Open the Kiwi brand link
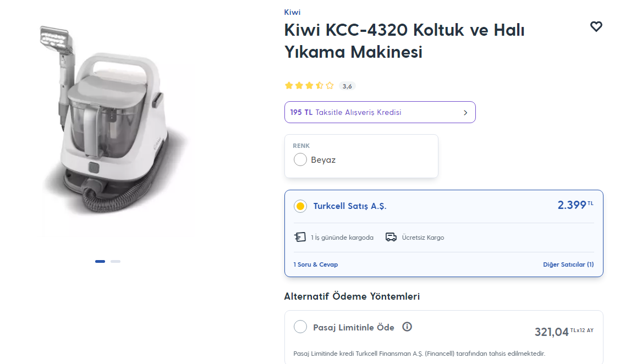The image size is (631, 364). coord(292,12)
